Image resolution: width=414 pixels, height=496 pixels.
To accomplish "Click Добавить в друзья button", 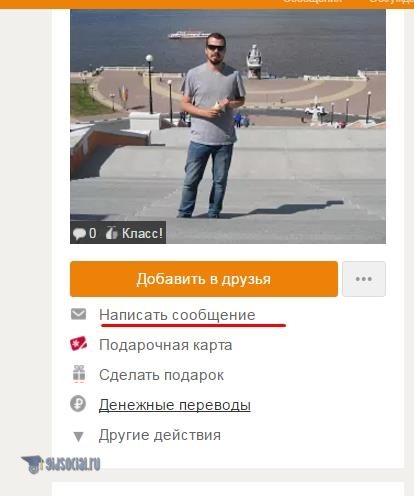I will pyautogui.click(x=204, y=279).
